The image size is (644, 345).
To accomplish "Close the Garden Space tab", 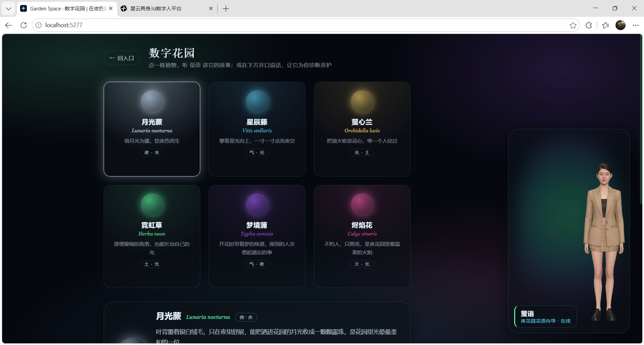I will pos(111,9).
